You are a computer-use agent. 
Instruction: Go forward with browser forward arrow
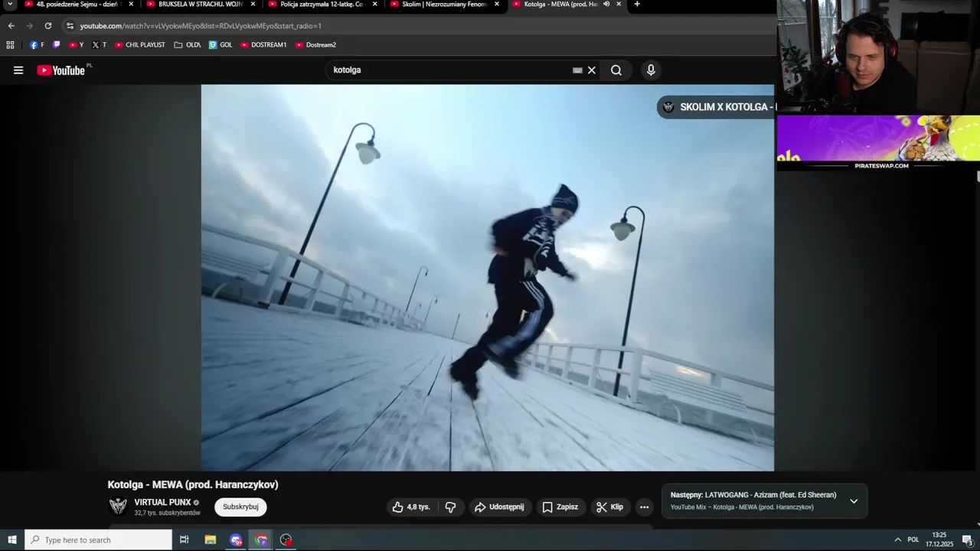(29, 25)
